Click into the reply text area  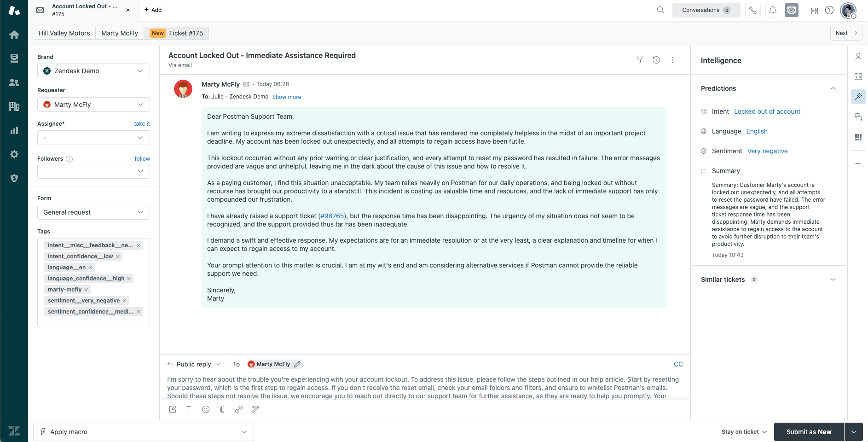coord(423,388)
